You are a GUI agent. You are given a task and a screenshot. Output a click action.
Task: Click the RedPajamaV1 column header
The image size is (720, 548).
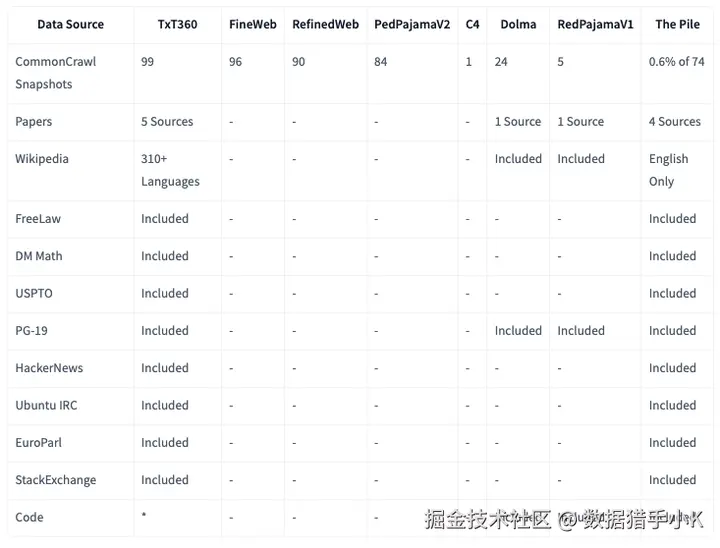(x=595, y=24)
